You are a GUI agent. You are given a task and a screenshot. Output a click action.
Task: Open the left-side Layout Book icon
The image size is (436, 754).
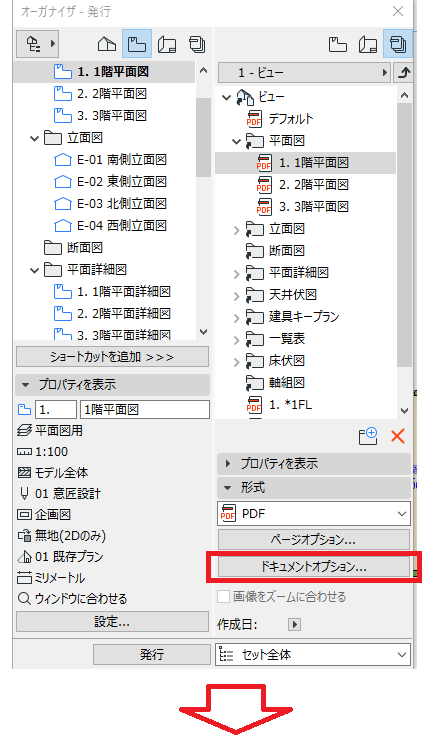pos(167,44)
